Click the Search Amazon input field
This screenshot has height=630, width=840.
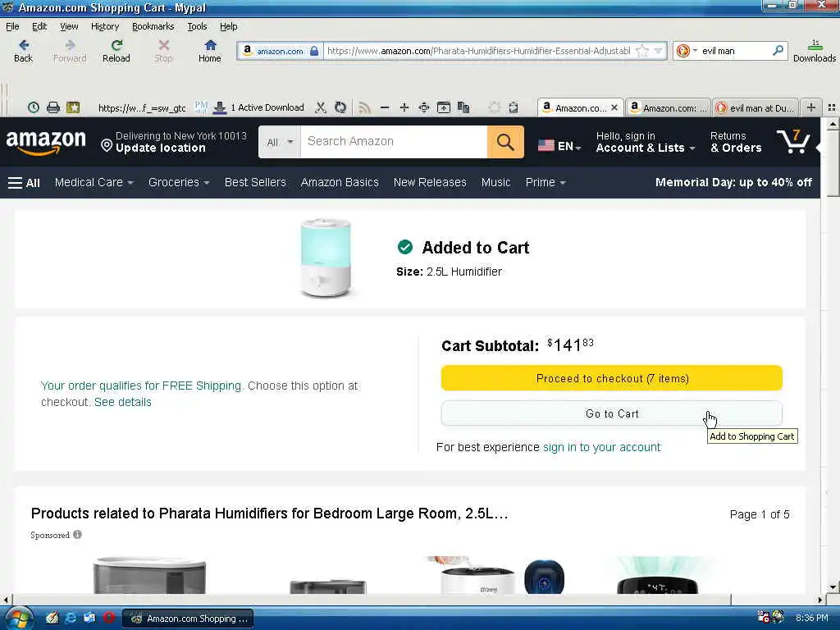point(394,142)
